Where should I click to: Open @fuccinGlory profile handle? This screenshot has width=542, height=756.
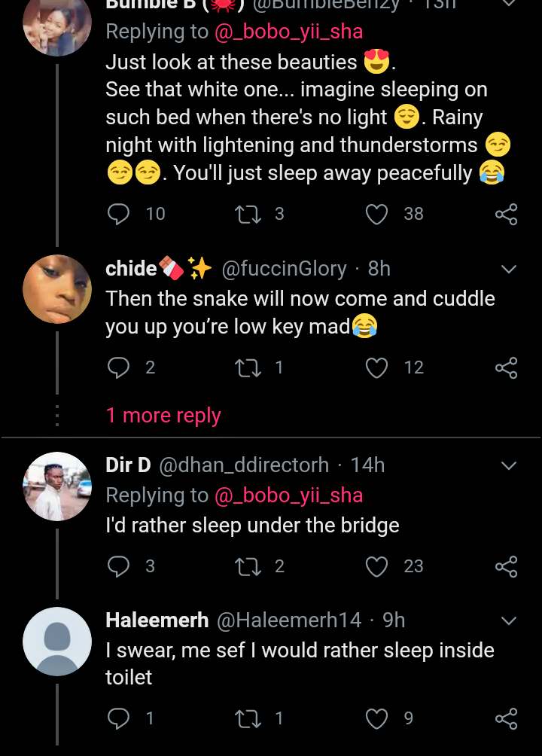[x=284, y=269]
